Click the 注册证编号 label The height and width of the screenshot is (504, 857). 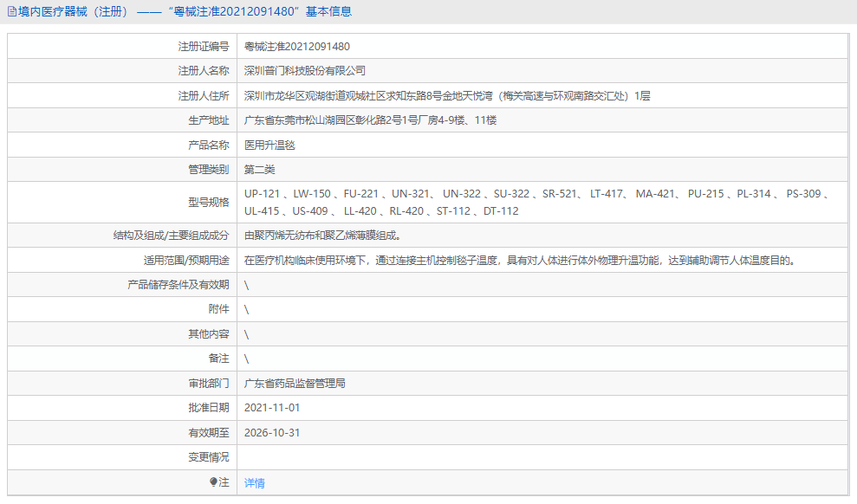pyautogui.click(x=204, y=47)
